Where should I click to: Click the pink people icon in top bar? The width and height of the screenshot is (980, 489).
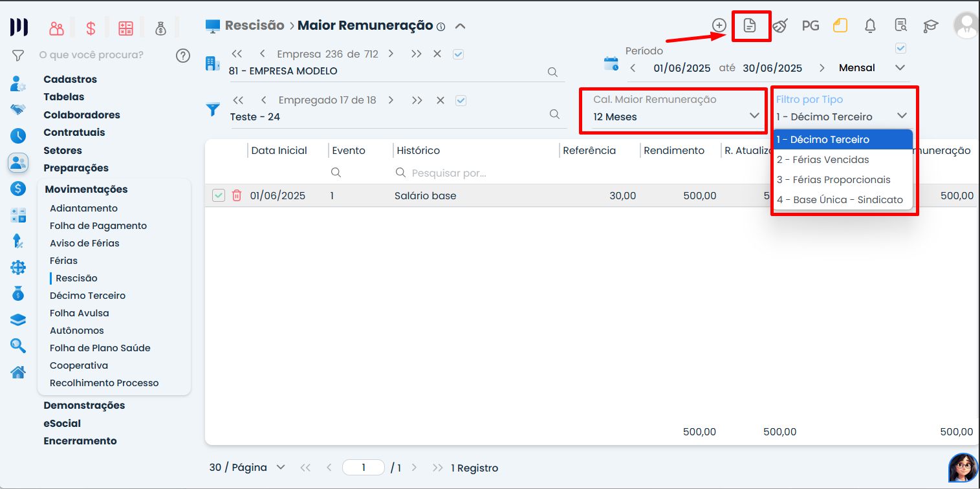pyautogui.click(x=57, y=28)
